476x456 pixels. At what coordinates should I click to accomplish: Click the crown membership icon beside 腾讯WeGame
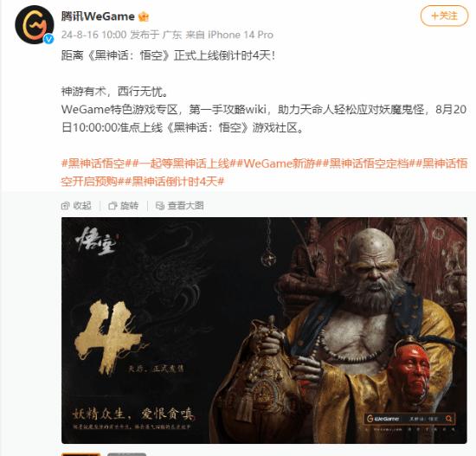144,16
